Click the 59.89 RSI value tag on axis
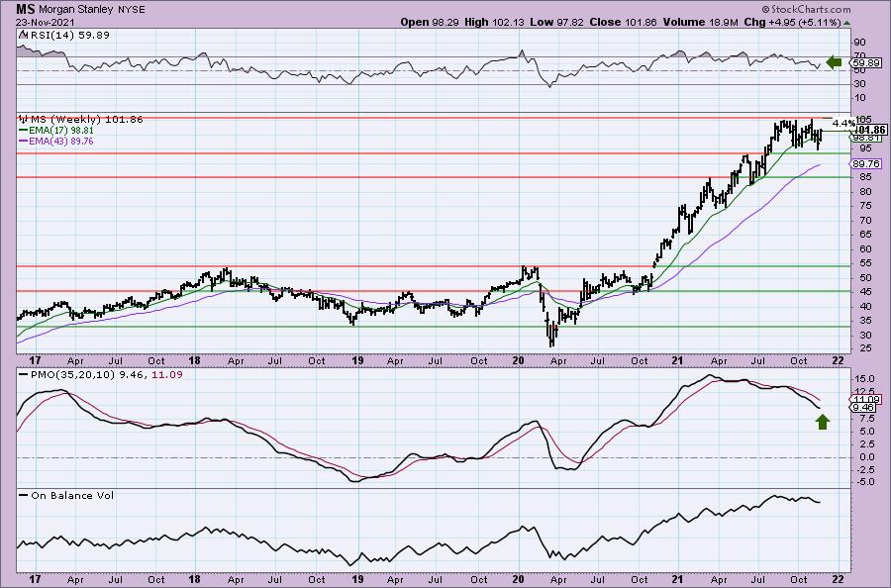 [867, 63]
